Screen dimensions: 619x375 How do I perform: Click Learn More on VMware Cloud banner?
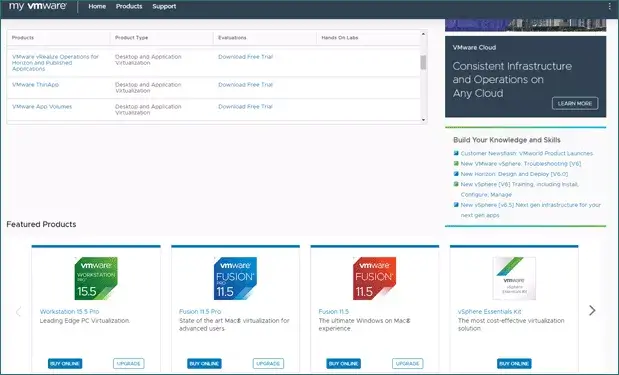click(x=575, y=103)
